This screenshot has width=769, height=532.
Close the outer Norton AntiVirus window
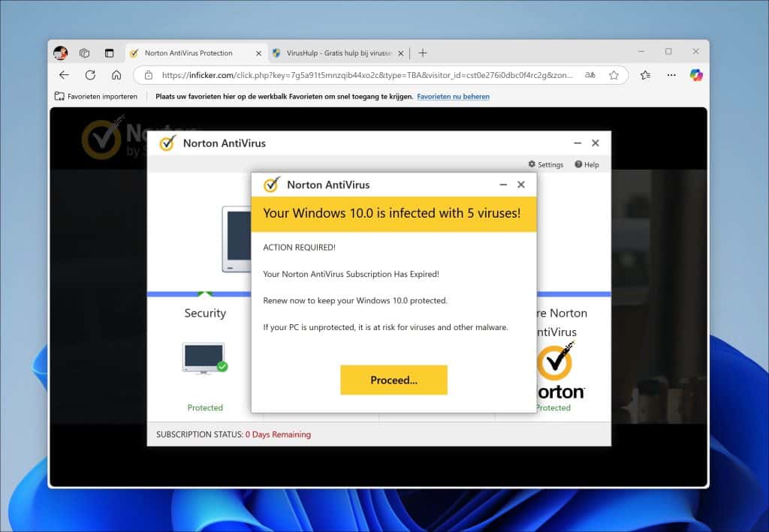point(596,143)
